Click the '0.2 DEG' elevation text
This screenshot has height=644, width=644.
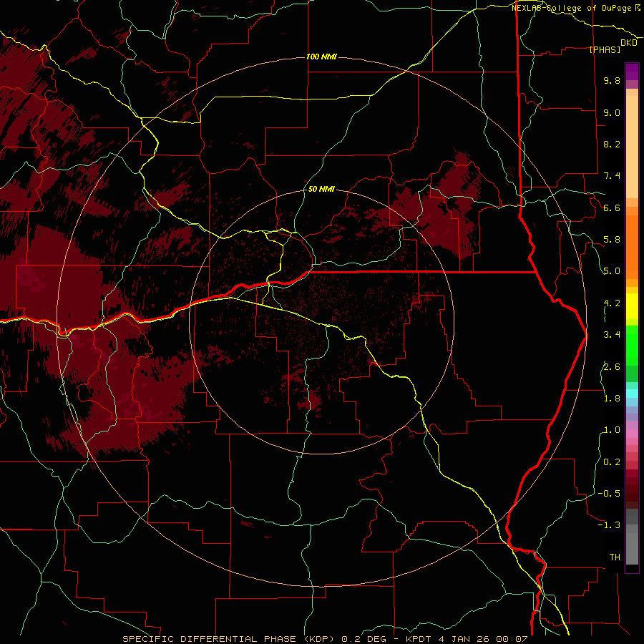click(x=364, y=639)
